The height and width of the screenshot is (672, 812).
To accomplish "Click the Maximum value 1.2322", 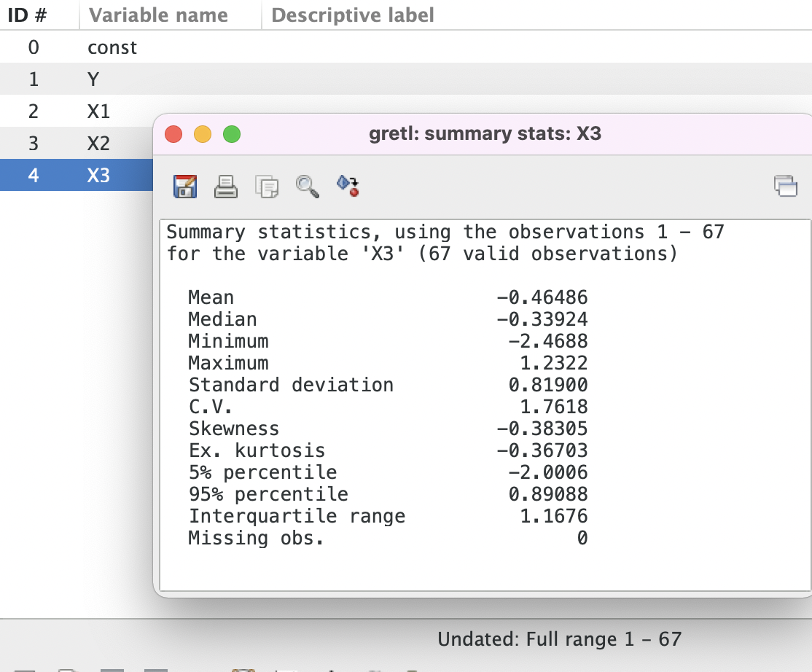I will tap(553, 363).
